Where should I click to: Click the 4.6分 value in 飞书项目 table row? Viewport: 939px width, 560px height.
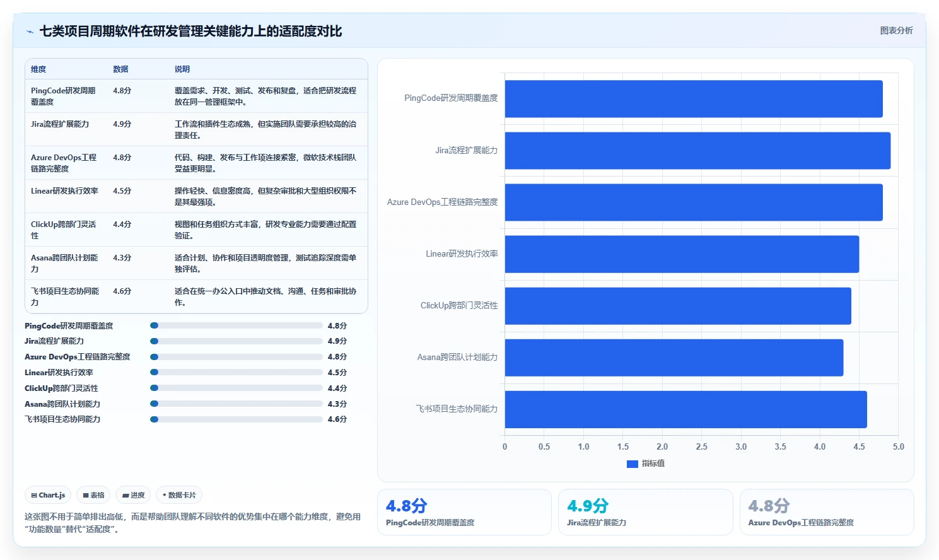click(x=122, y=291)
